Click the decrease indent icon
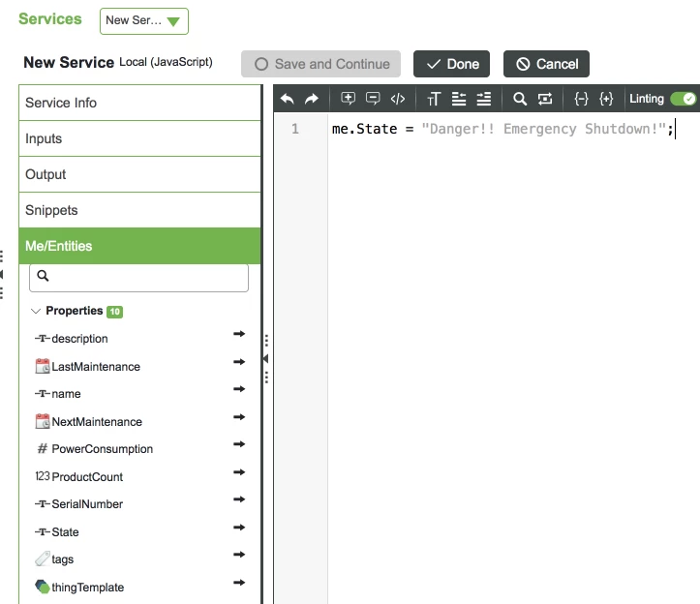Viewport: 700px width, 604px height. tap(459, 99)
